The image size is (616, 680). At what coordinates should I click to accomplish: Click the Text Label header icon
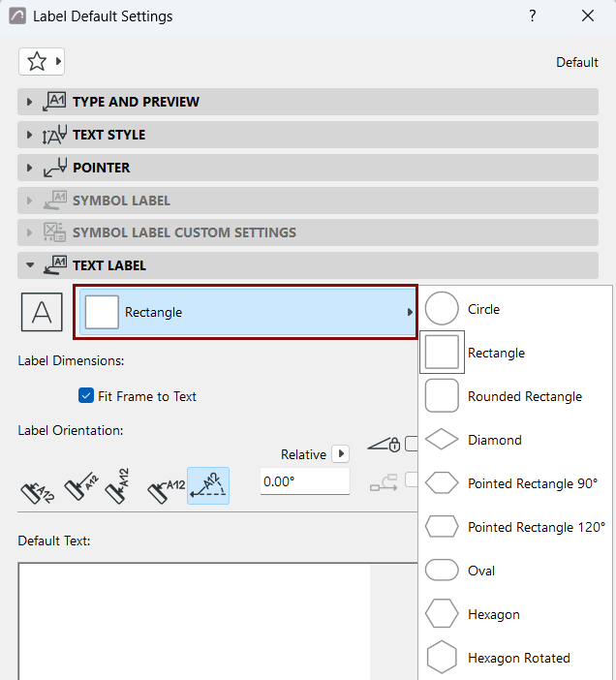coord(55,265)
